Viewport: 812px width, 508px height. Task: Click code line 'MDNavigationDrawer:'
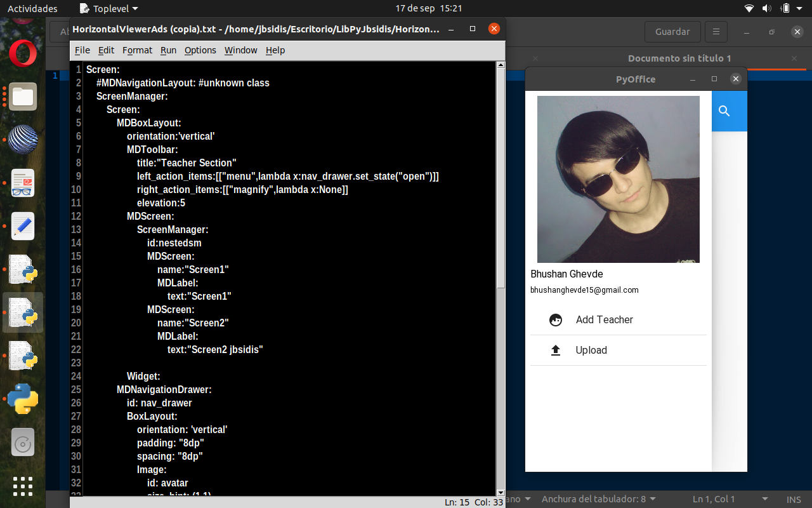tap(164, 390)
